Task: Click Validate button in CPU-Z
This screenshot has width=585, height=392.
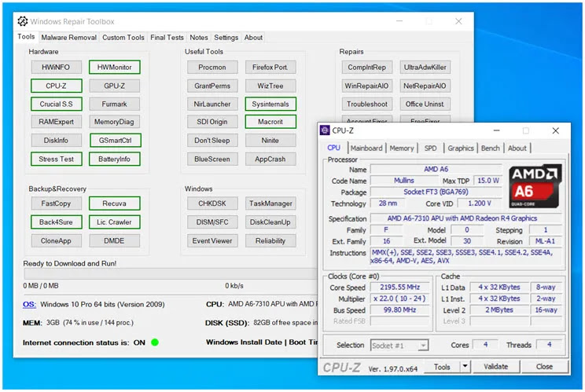Action: (496, 367)
